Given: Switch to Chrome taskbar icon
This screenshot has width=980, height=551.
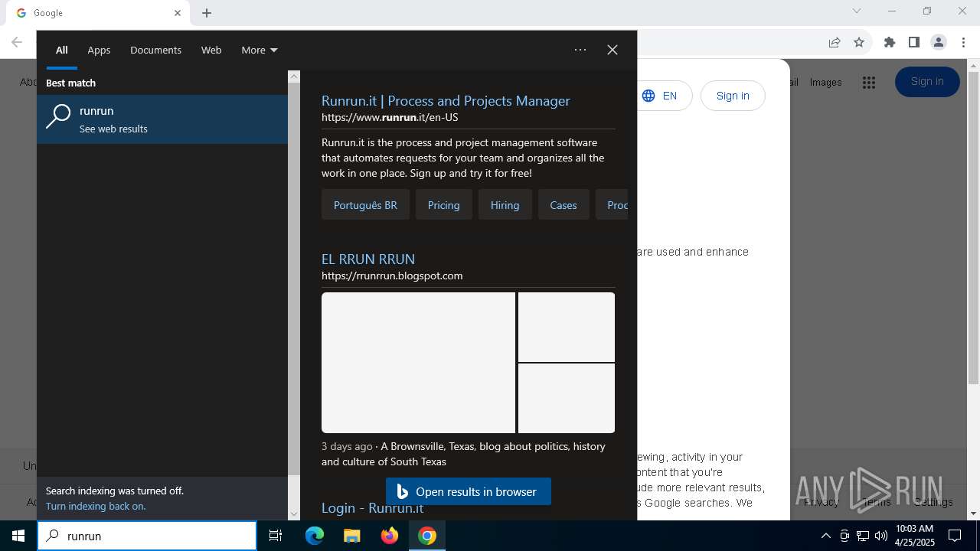Looking at the screenshot, I should 427,536.
